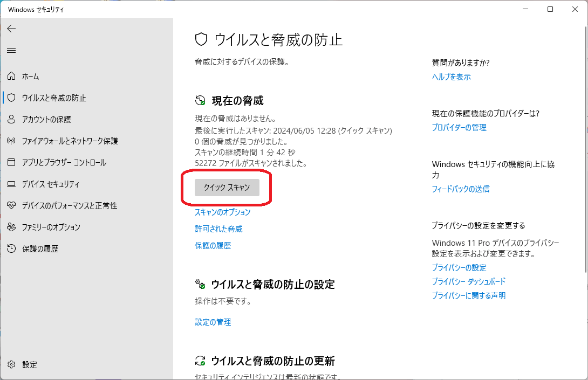Click the ウイルスと脅威の防止の更新 heading
This screenshot has height=380, width=588.
[x=273, y=361]
